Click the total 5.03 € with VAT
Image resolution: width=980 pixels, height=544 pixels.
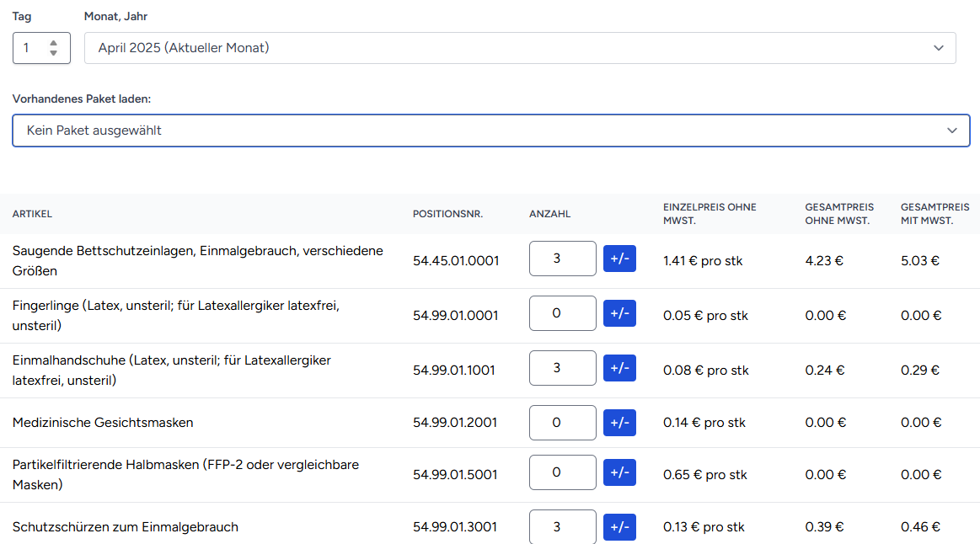point(920,261)
